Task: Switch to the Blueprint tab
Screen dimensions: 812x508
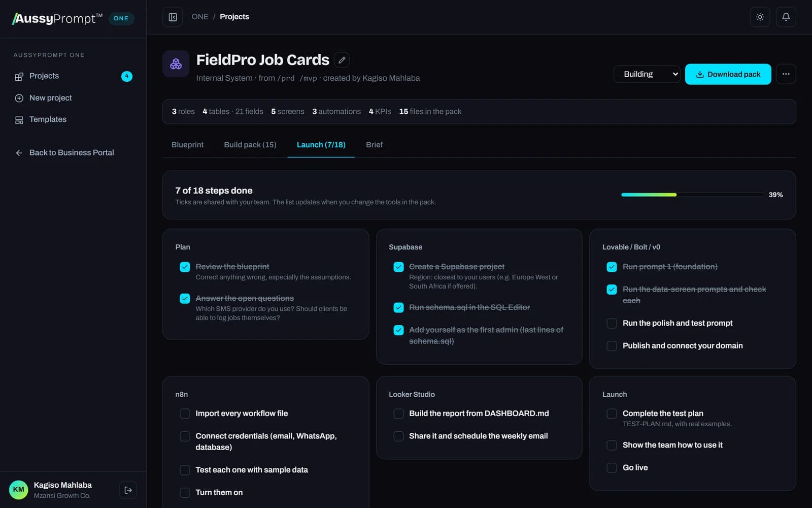Action: click(187, 145)
